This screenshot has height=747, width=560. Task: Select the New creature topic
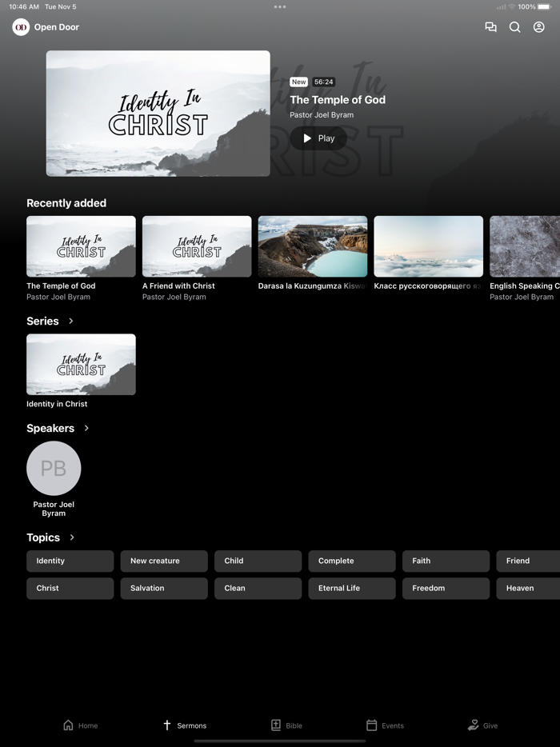tap(164, 561)
